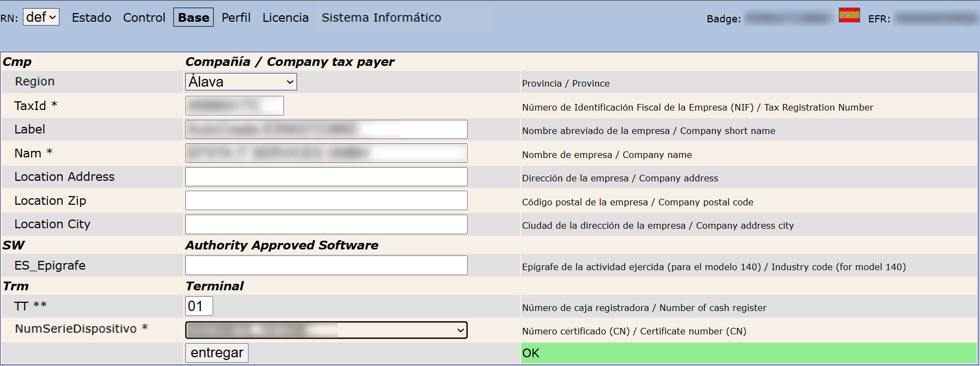Open the Licencia tab
Viewport: 980px width, 366px height.
pyautogui.click(x=286, y=17)
